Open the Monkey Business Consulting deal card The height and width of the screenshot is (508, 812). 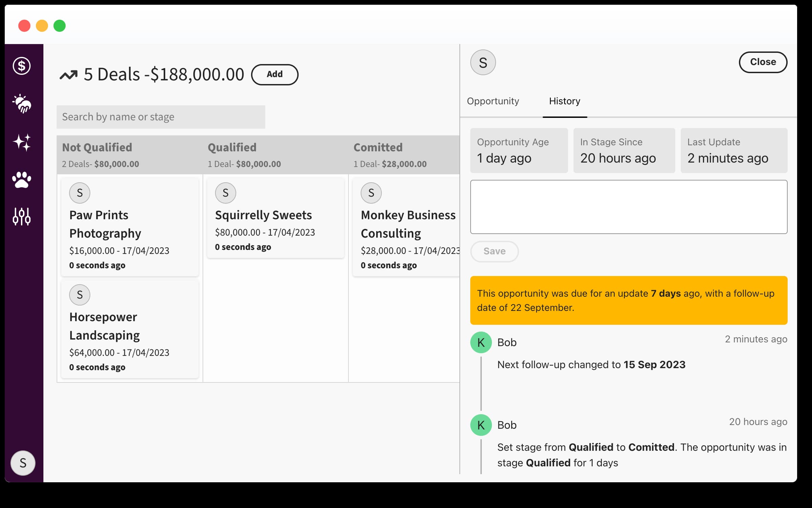406,227
